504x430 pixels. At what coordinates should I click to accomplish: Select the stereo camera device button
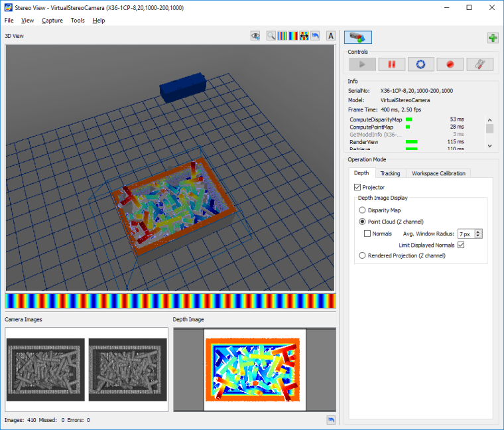point(358,38)
